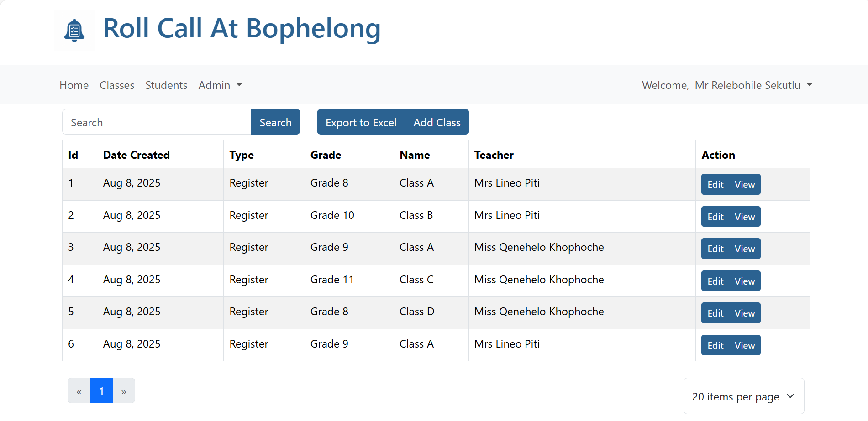Edit class with Id 3
Viewport: 868px width, 421px height.
click(715, 249)
